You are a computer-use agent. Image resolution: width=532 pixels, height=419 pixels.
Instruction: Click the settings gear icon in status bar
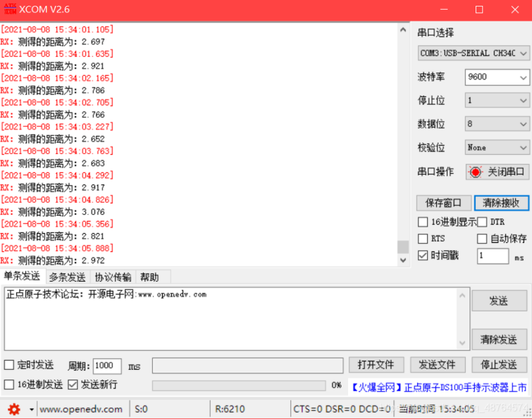click(x=14, y=409)
